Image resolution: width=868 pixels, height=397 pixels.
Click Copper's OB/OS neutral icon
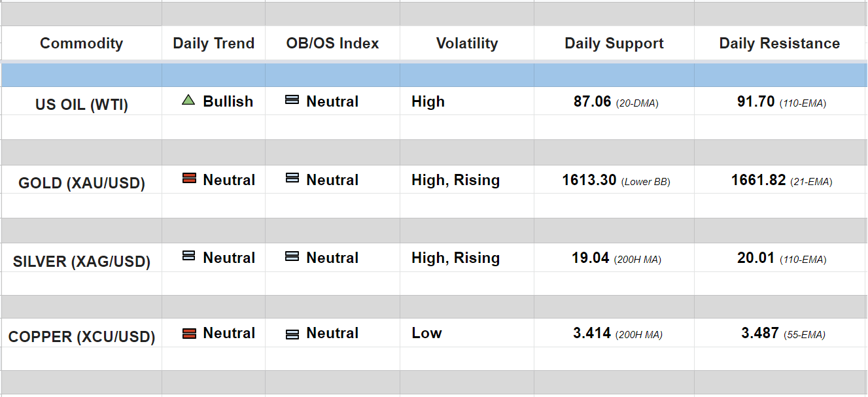point(292,334)
